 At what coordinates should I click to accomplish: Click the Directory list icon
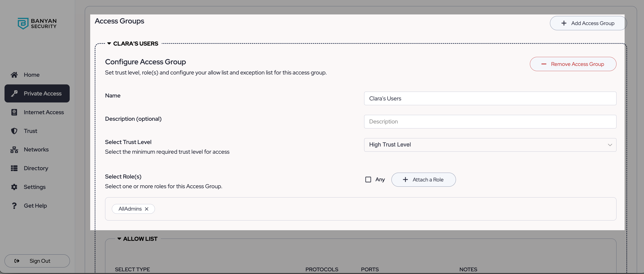click(x=14, y=168)
